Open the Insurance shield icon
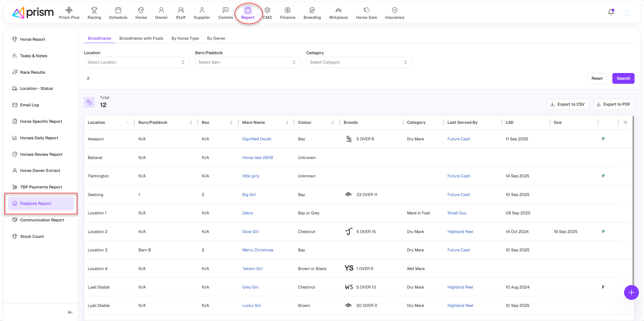The width and height of the screenshot is (644, 321). click(394, 10)
